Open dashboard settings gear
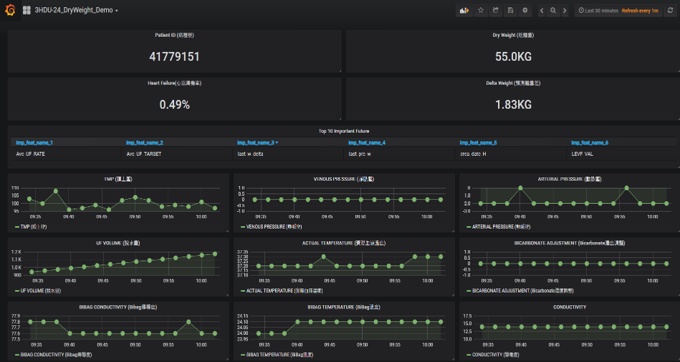The image size is (680, 362). tap(525, 10)
